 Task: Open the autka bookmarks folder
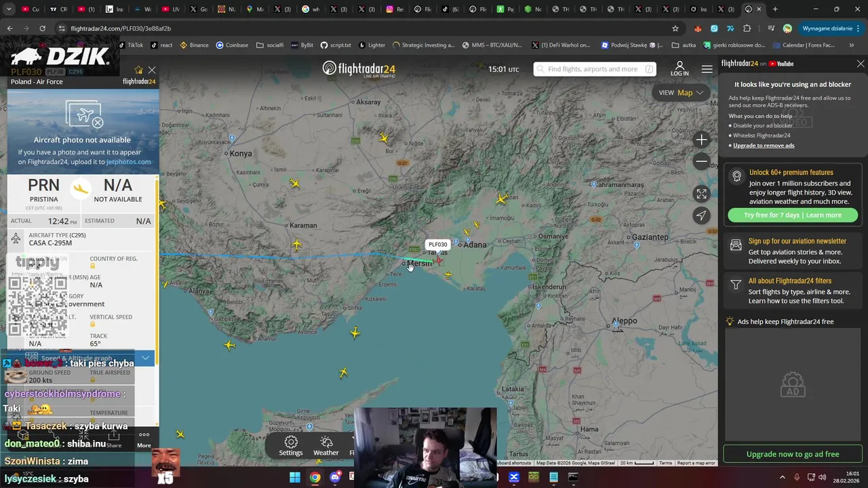click(684, 45)
